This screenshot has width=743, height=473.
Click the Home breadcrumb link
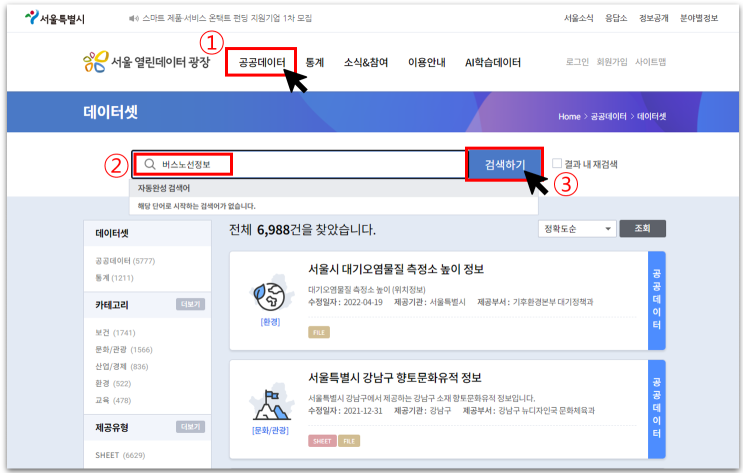(569, 117)
